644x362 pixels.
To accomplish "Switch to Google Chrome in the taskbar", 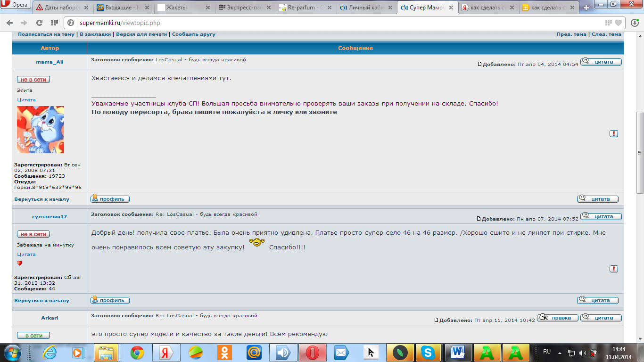I will pos(137,352).
